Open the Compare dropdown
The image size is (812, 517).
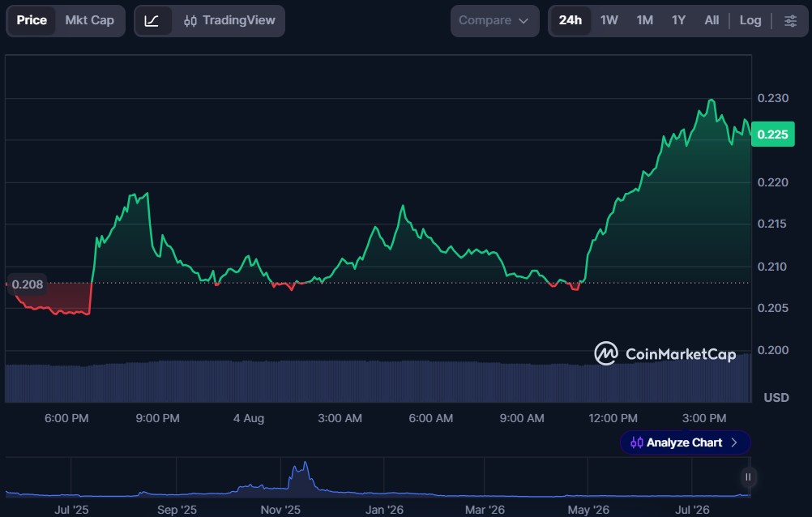[494, 21]
